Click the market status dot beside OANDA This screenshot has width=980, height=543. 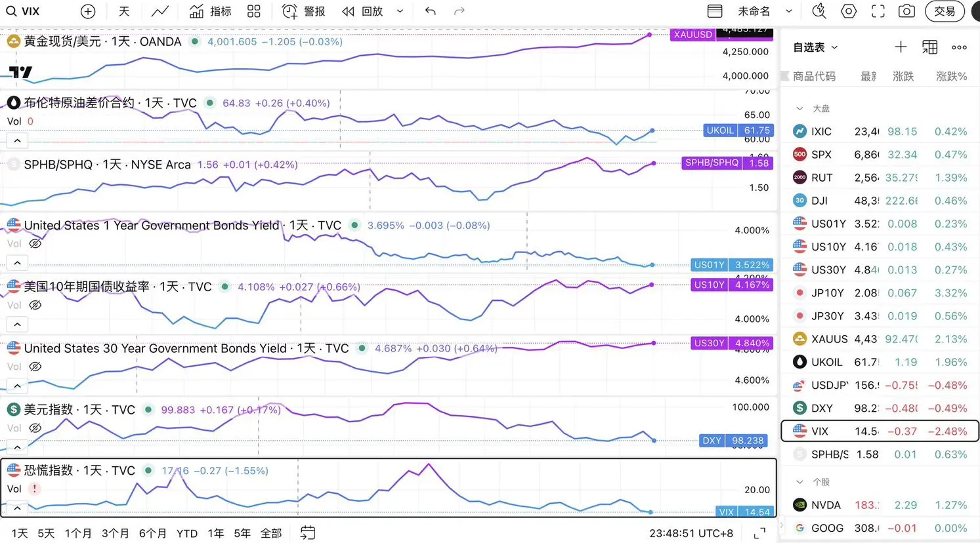coord(194,41)
